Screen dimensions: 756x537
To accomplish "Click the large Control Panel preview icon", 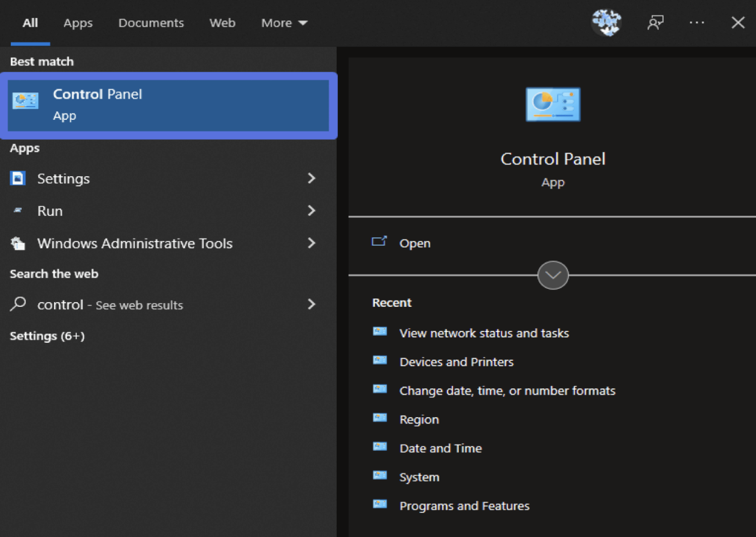I will click(x=553, y=104).
